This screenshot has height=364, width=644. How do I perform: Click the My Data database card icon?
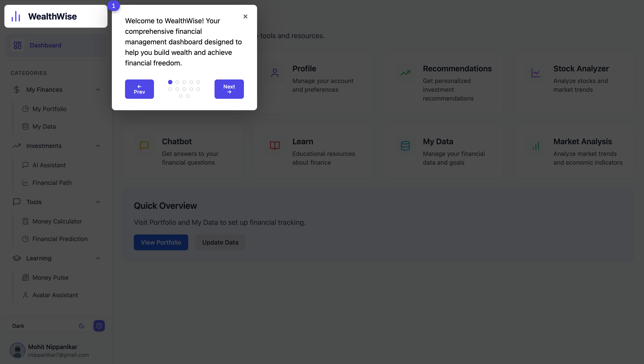pos(405,146)
